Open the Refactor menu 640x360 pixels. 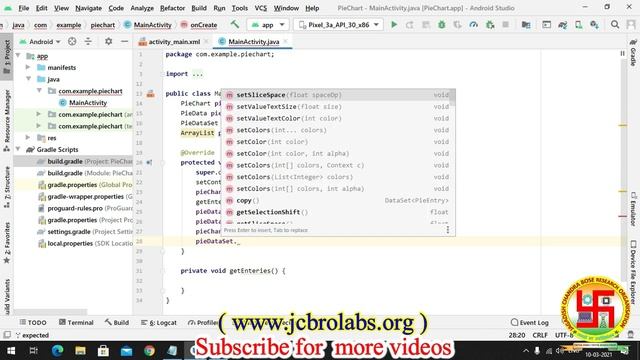tap(172, 8)
